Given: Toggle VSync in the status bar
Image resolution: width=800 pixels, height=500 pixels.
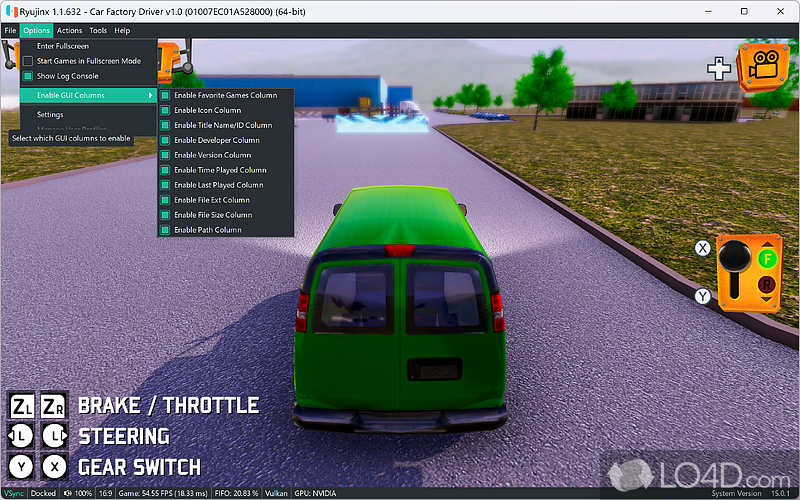Looking at the screenshot, I should (x=14, y=493).
